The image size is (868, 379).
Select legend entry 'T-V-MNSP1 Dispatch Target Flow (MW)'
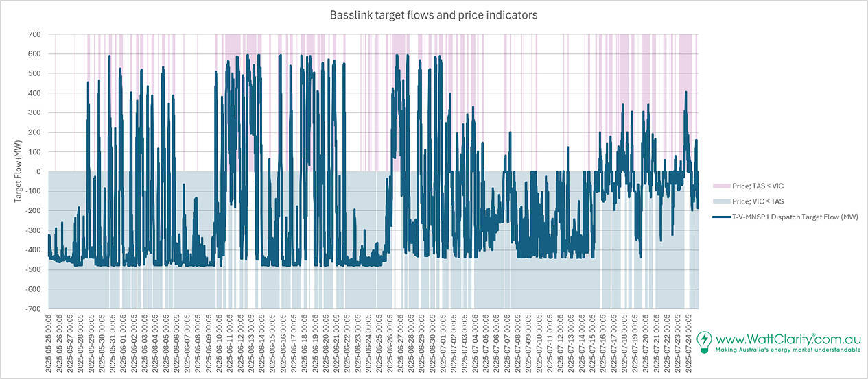pyautogui.click(x=795, y=217)
